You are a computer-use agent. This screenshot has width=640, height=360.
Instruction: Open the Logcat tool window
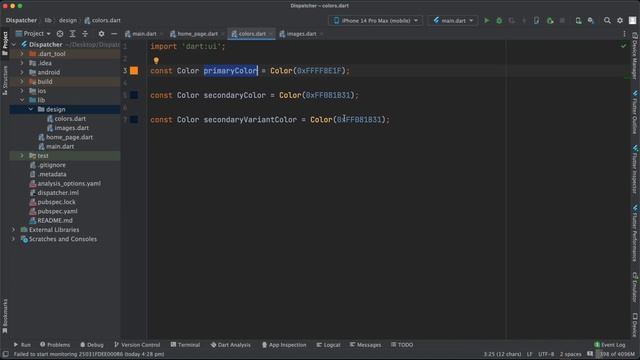click(329, 345)
